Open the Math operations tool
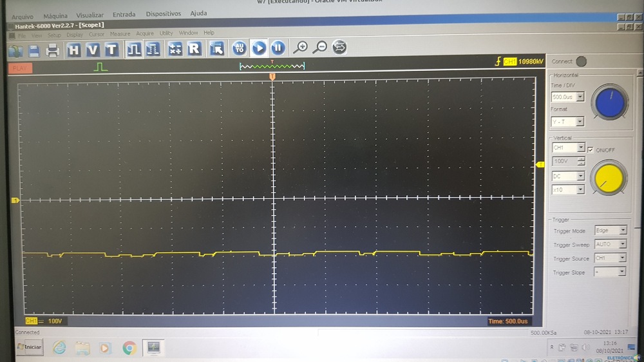 (x=175, y=49)
